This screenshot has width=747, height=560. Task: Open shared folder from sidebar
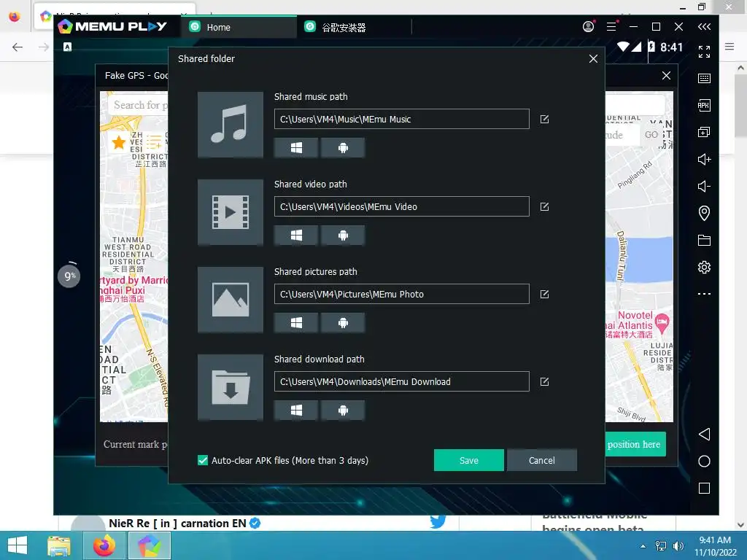704,240
